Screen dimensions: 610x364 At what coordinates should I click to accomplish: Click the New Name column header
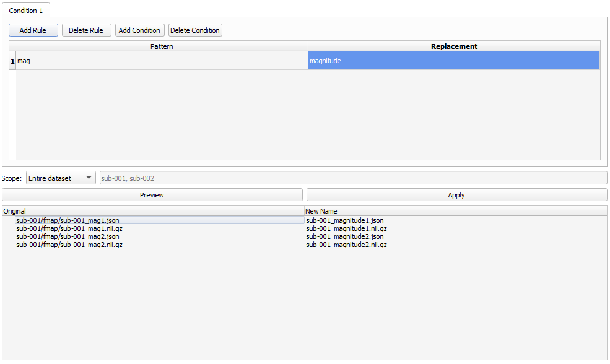click(455, 211)
